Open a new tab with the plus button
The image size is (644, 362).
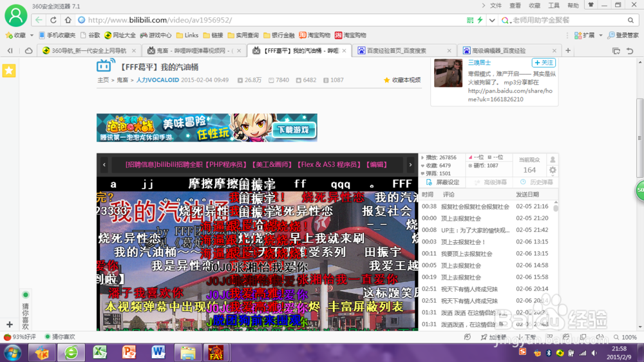(568, 50)
